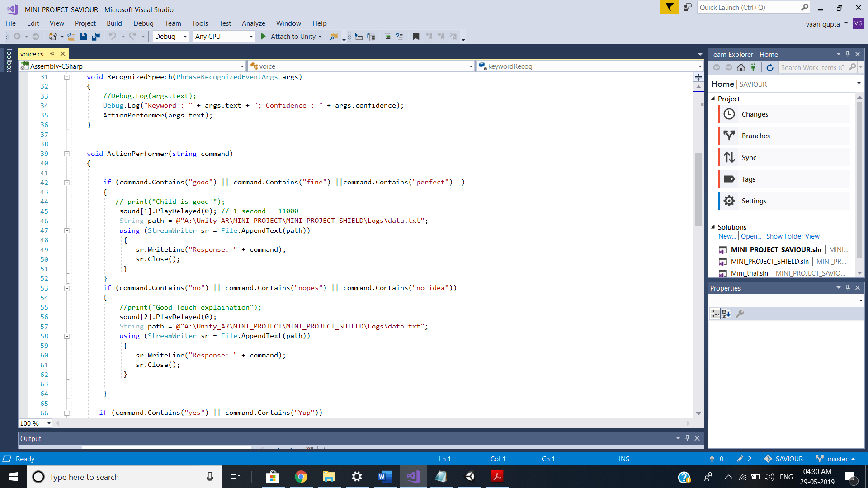Click the Show Folder View link
Screen dimensions: 868x488
(x=793, y=236)
